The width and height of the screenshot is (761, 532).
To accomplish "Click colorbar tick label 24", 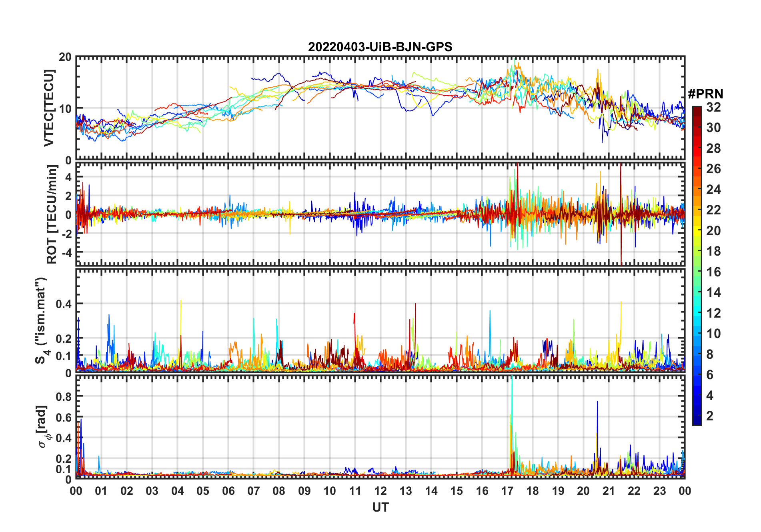I will pos(713,190).
